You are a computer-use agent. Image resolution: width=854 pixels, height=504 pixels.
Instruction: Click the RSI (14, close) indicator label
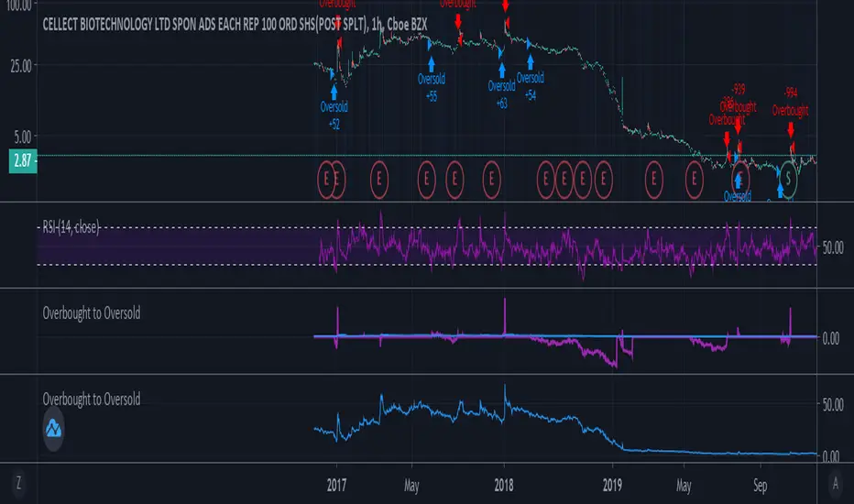point(71,227)
